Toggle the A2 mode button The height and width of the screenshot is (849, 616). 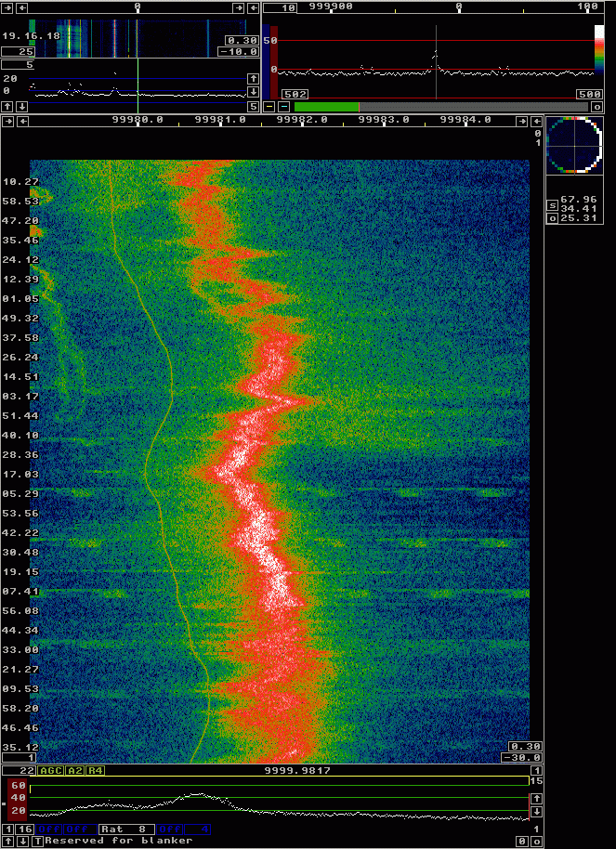point(75,770)
